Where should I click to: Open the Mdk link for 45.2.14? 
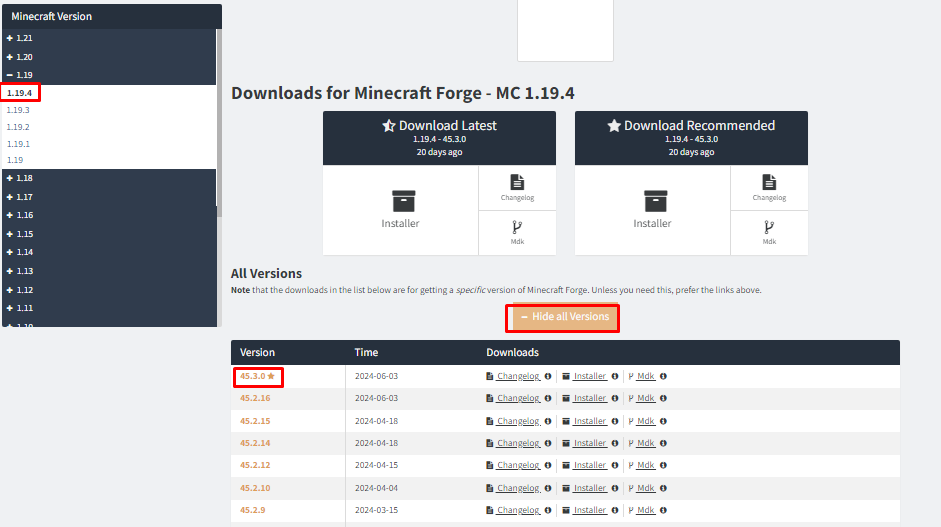(645, 443)
